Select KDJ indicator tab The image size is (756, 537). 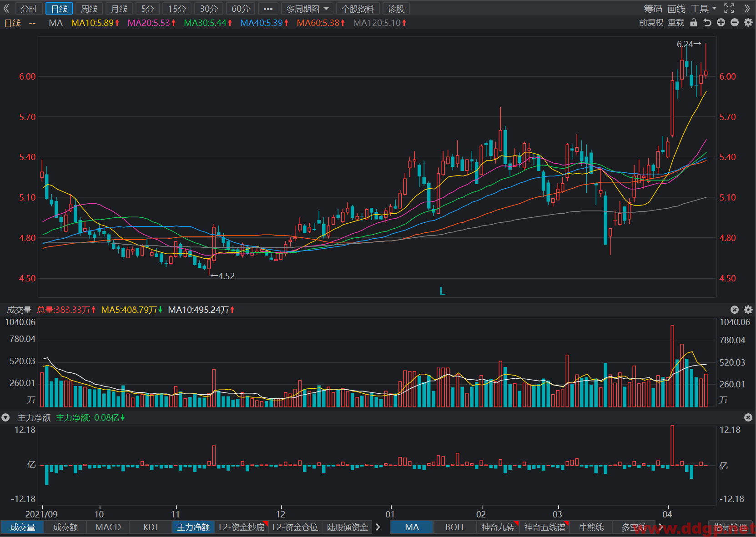pos(151,527)
